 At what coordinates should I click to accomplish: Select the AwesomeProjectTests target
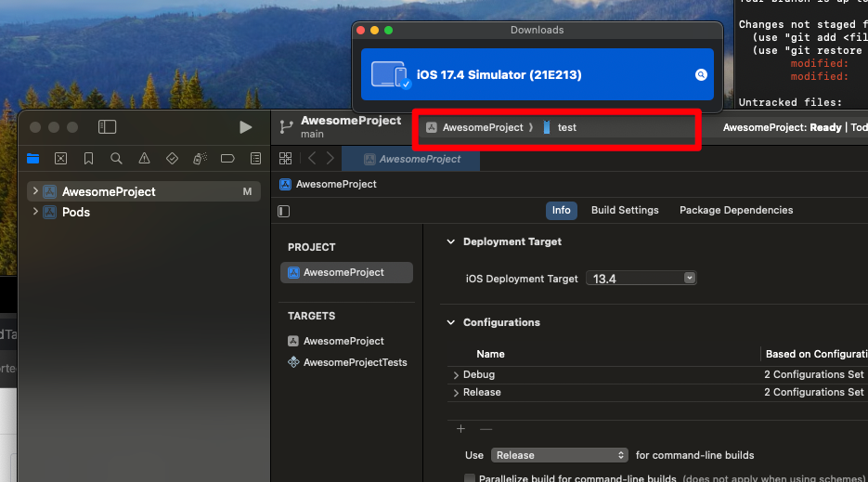[355, 362]
